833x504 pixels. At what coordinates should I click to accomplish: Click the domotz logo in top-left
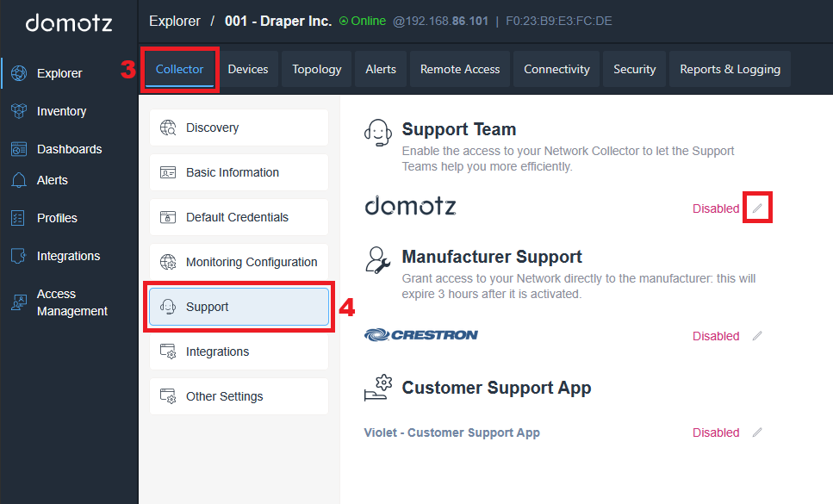(69, 23)
